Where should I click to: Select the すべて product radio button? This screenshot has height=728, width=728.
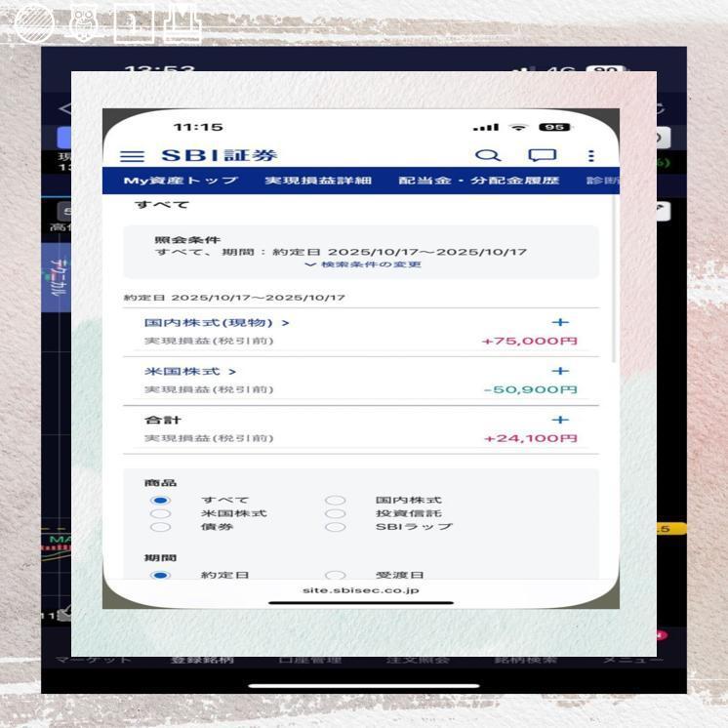click(x=161, y=500)
